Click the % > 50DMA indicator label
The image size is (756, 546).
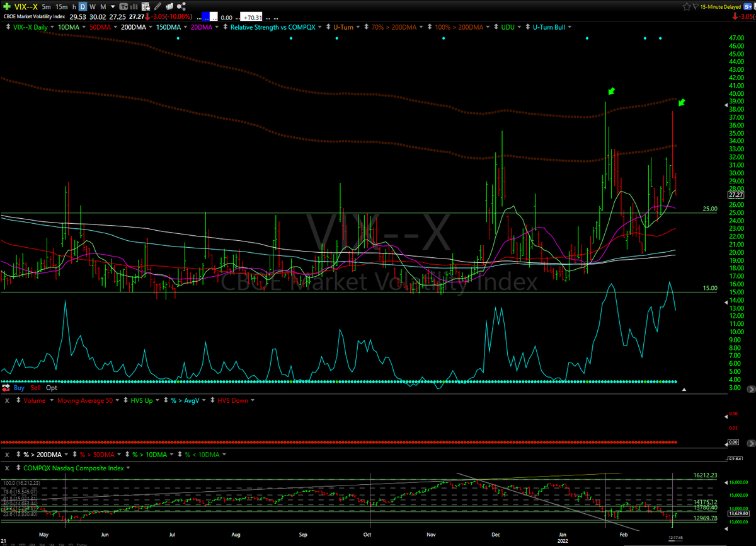(97, 455)
